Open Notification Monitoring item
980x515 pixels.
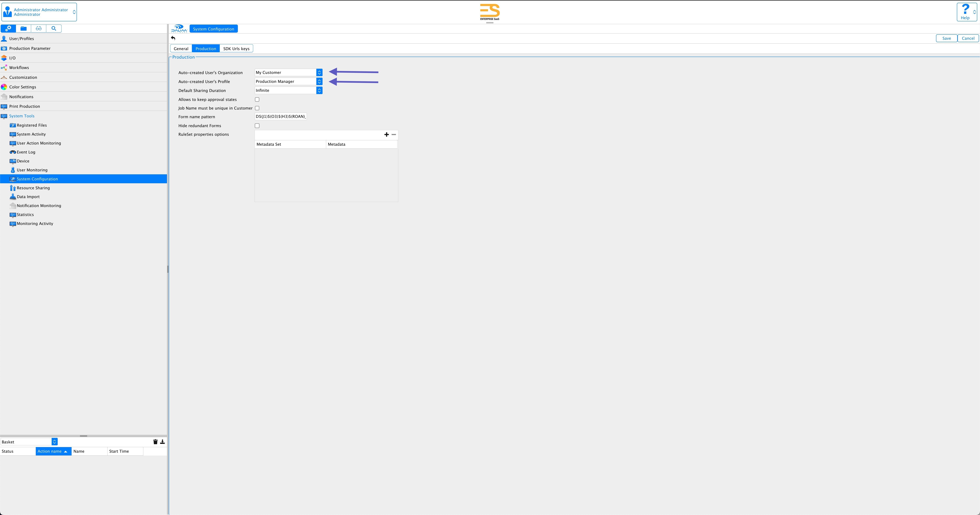[x=39, y=206]
